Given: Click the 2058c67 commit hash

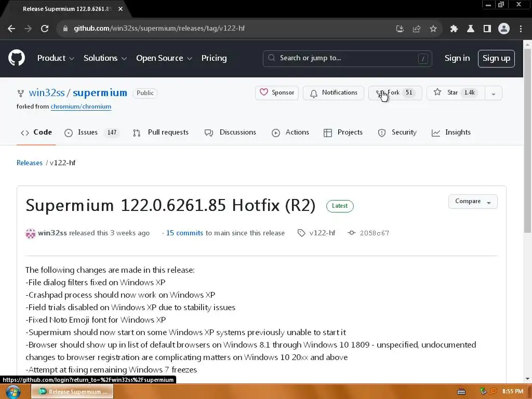Looking at the screenshot, I should pyautogui.click(x=375, y=233).
